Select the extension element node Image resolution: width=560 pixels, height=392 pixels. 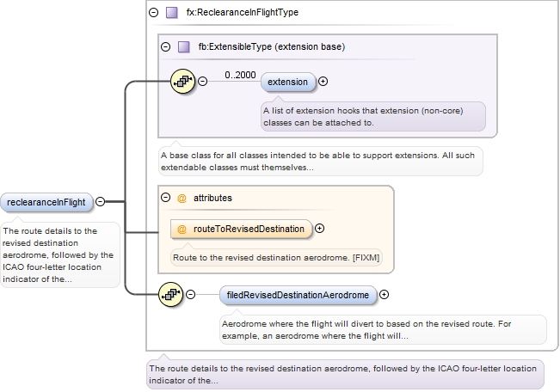coord(288,82)
